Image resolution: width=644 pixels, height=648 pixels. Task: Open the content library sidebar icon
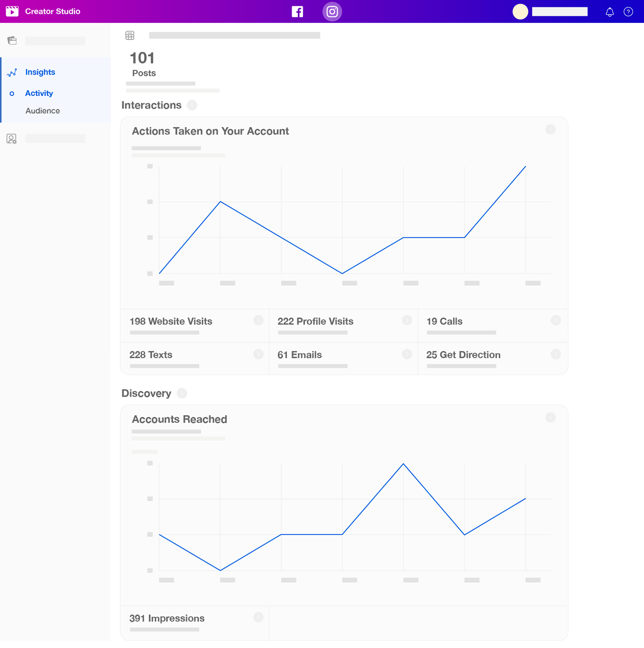(x=12, y=41)
